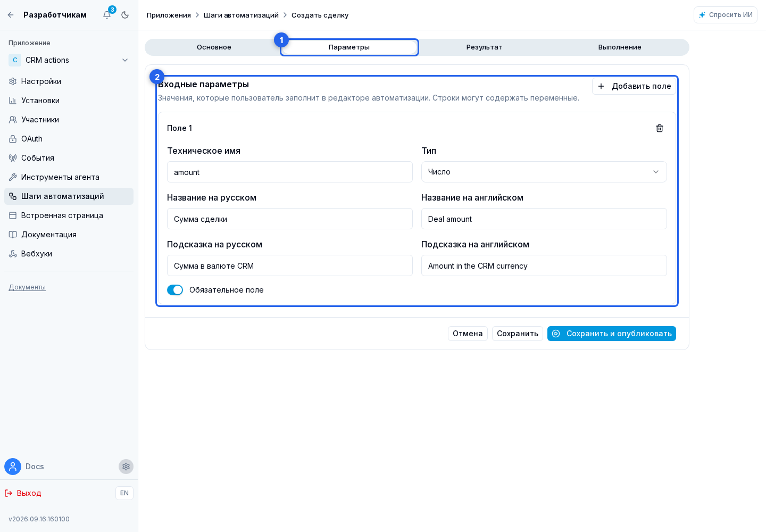The height and width of the screenshot is (532, 766).
Task: Click Шаги автоматизаций in the breadcrumb
Action: tap(241, 15)
